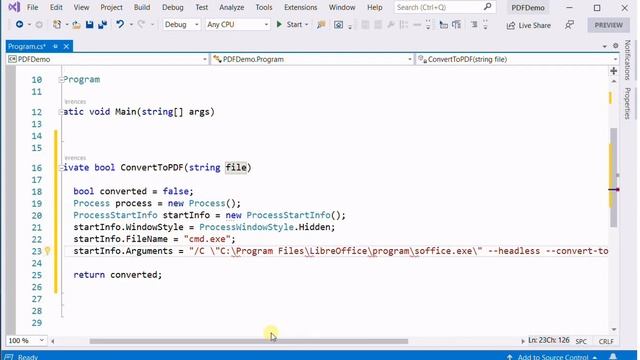Open the Notifications side tab
The width and height of the screenshot is (640, 360).
[x=627, y=60]
